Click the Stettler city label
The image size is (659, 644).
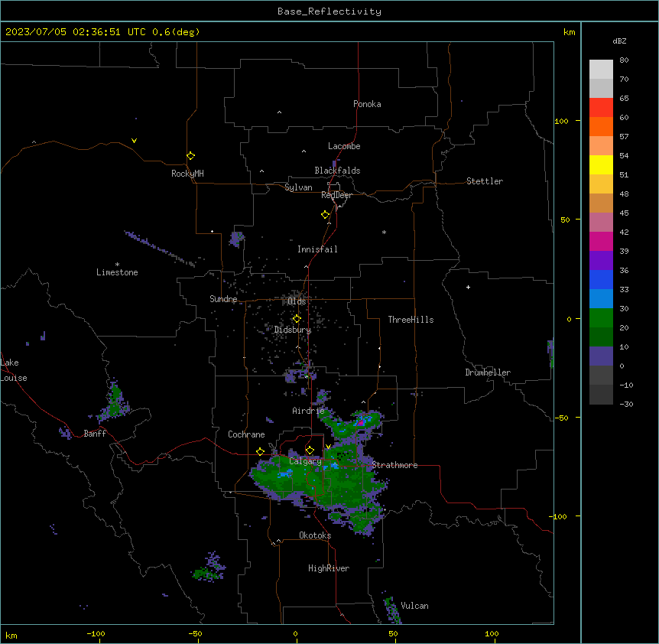point(484,181)
